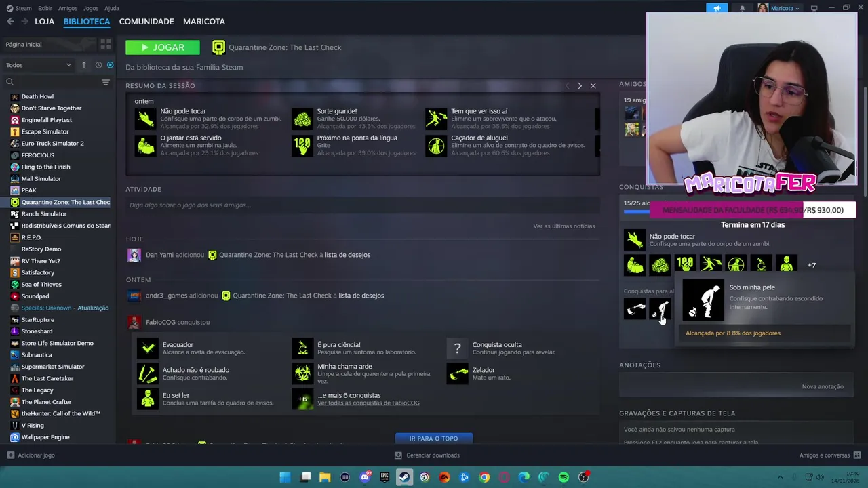Open 'Gerenciar downloads' in footer
Screen dimensions: 868x488
427,455
